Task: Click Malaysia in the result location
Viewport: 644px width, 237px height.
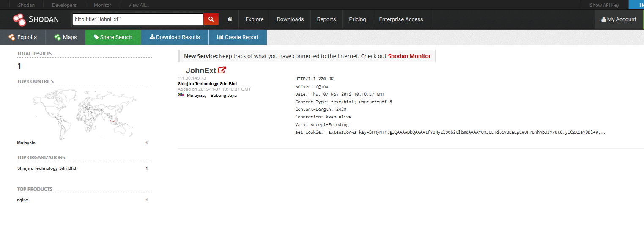Action: pos(196,96)
